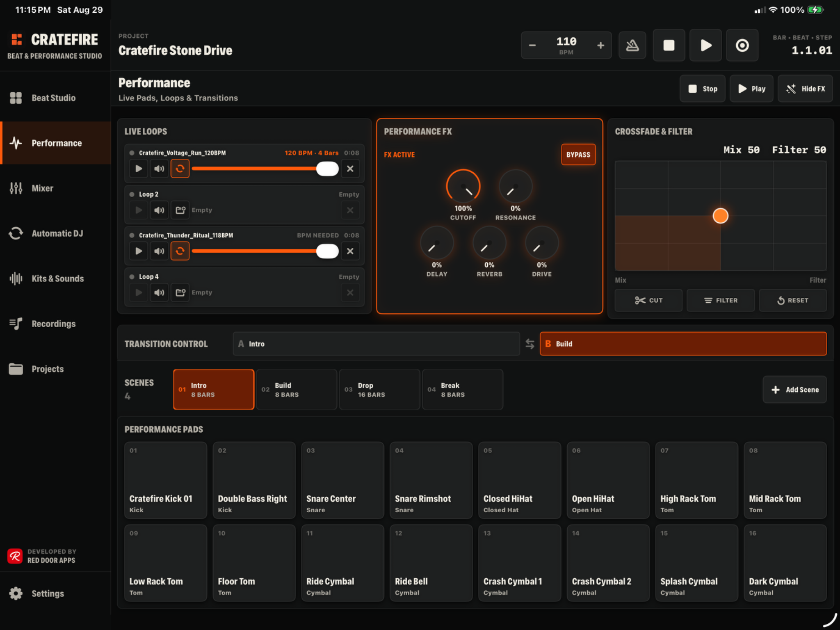Mute Loop 4 speaker icon
The width and height of the screenshot is (840, 630).
tap(159, 292)
